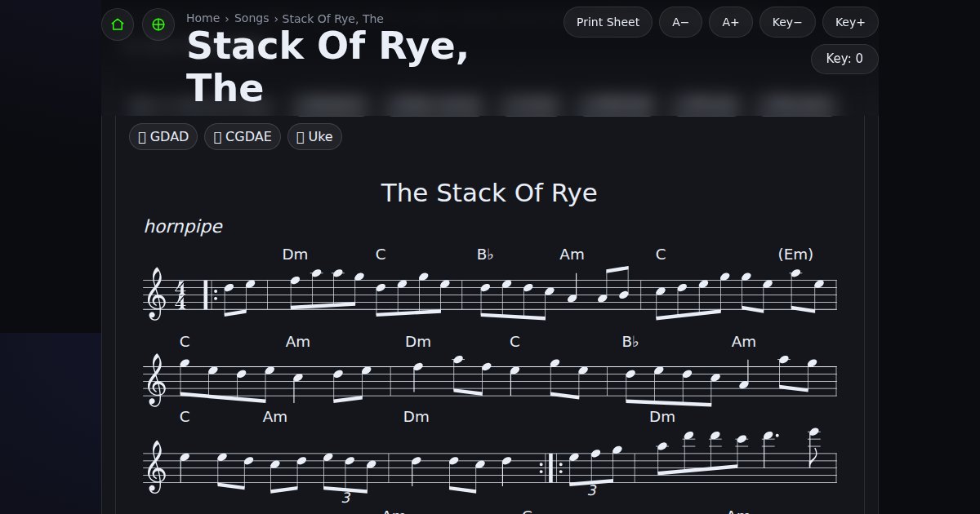
Task: Click the Stack Of Rye, The page heading
Action: [327, 67]
